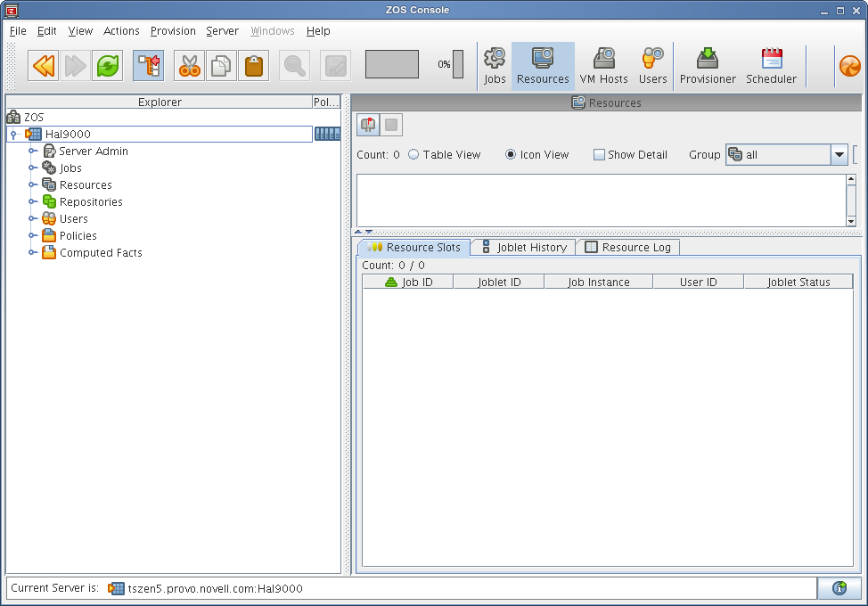Click the clipboard paste icon
The width and height of the screenshot is (868, 606).
(x=253, y=66)
